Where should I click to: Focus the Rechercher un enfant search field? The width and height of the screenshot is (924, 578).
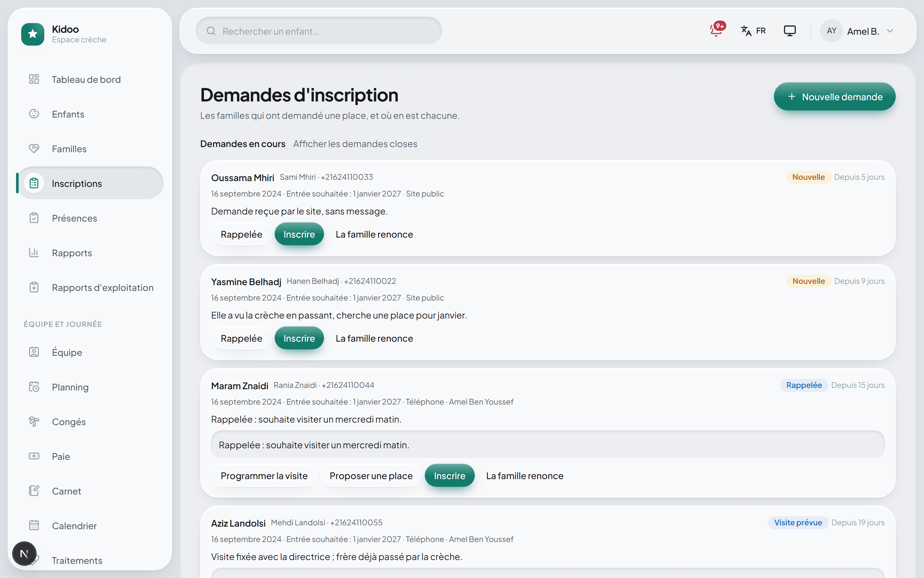[x=319, y=31]
